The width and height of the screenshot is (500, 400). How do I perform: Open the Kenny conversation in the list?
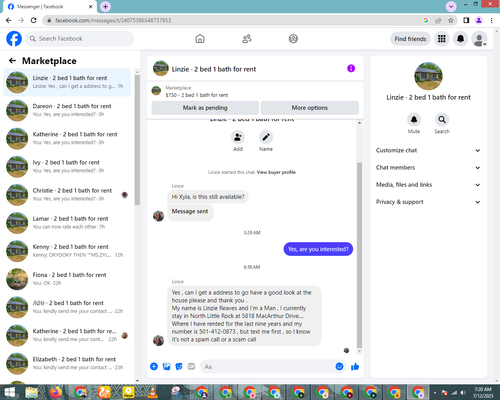click(x=67, y=251)
